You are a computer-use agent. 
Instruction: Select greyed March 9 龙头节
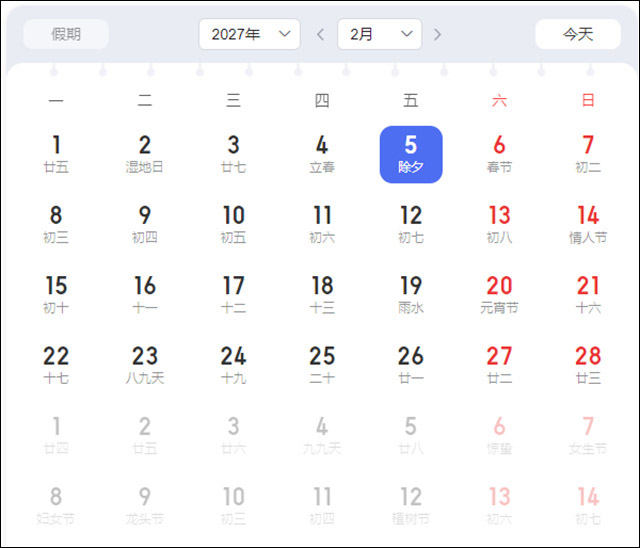click(144, 507)
